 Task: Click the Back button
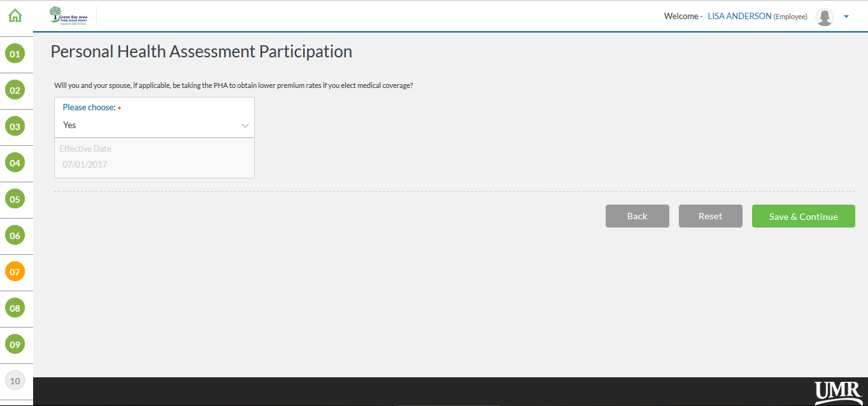tap(637, 216)
